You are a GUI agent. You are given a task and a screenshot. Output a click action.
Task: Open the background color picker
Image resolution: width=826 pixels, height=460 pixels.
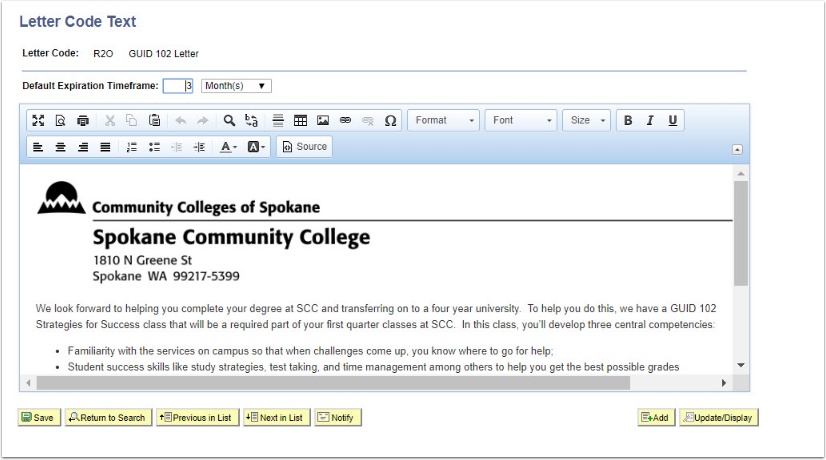(x=256, y=147)
